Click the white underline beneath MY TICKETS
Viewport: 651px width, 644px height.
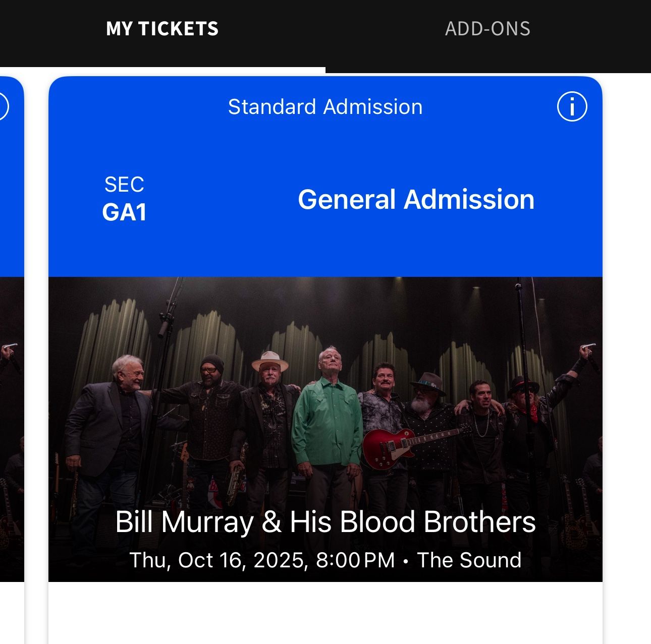pos(162,70)
